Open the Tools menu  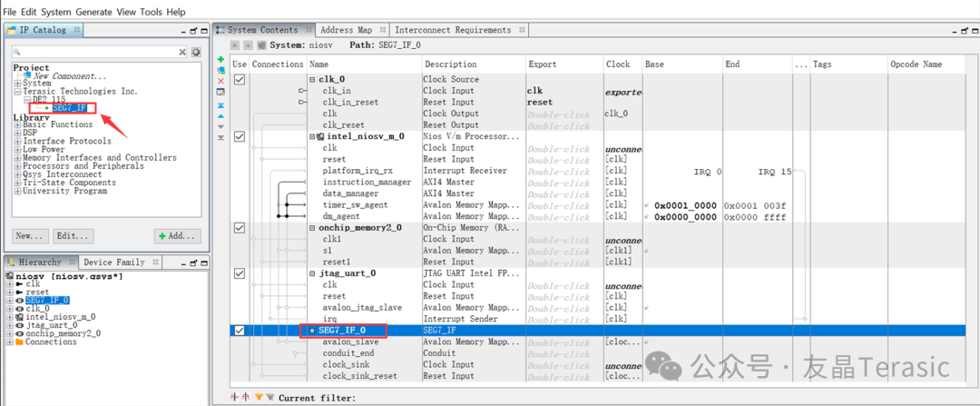pyautogui.click(x=151, y=12)
